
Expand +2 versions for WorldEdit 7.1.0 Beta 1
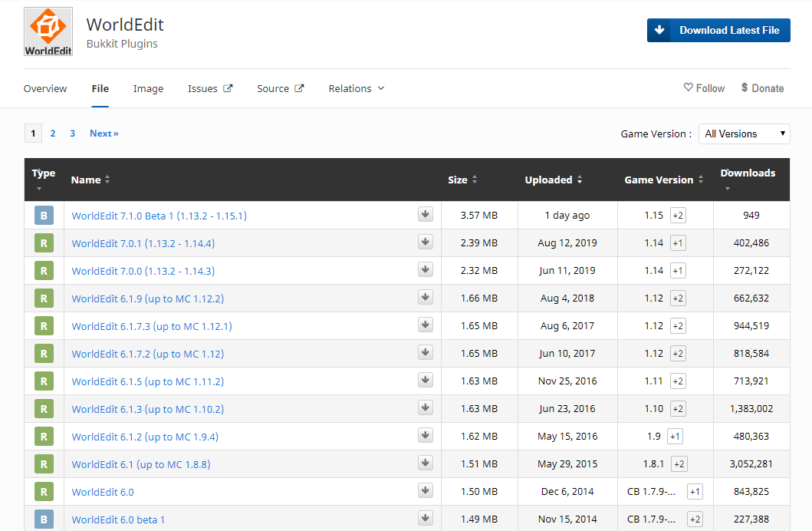click(678, 216)
